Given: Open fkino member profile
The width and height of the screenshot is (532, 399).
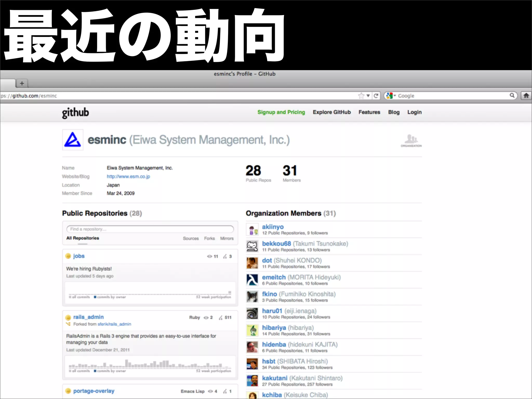Looking at the screenshot, I should (x=269, y=294).
